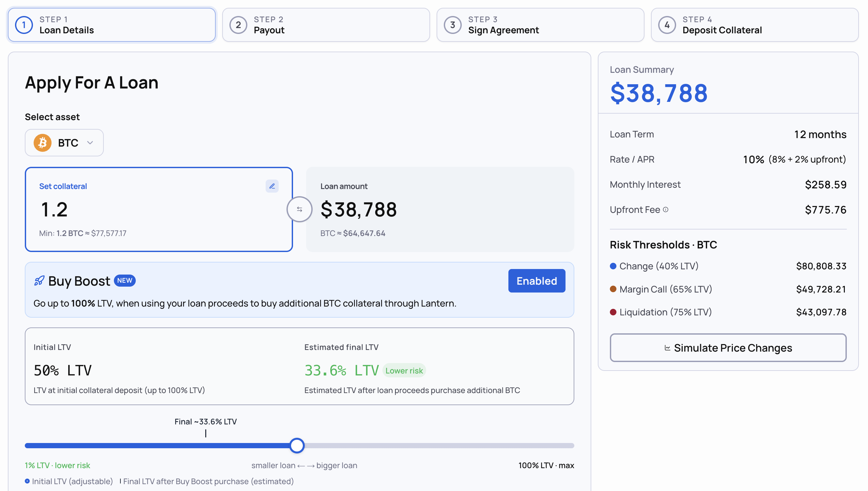Screen dimensions: 868x491
Task: Click the collateral amount field showing 1.2
Action: 159,209
